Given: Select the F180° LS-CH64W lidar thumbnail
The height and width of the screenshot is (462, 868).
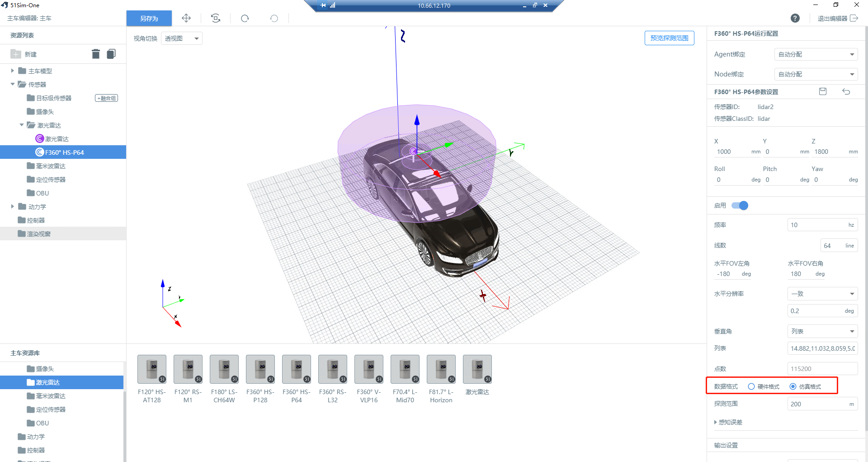Looking at the screenshot, I should (224, 369).
